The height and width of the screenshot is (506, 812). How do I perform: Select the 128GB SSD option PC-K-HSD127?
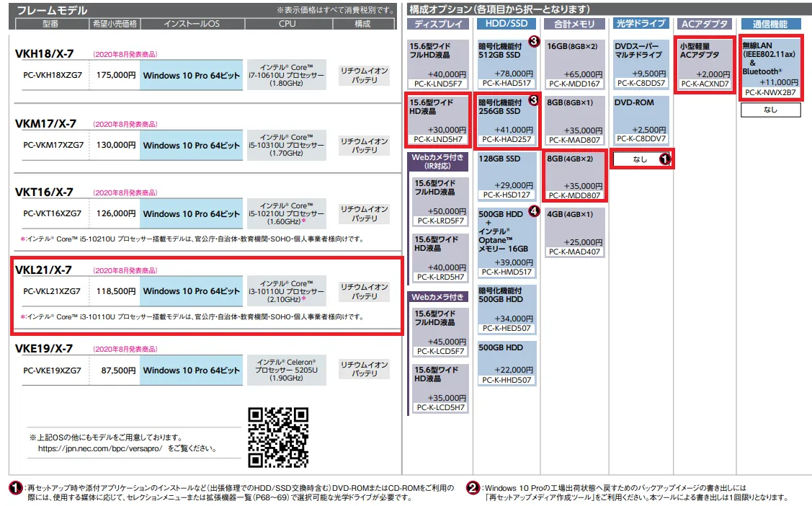pos(507,176)
